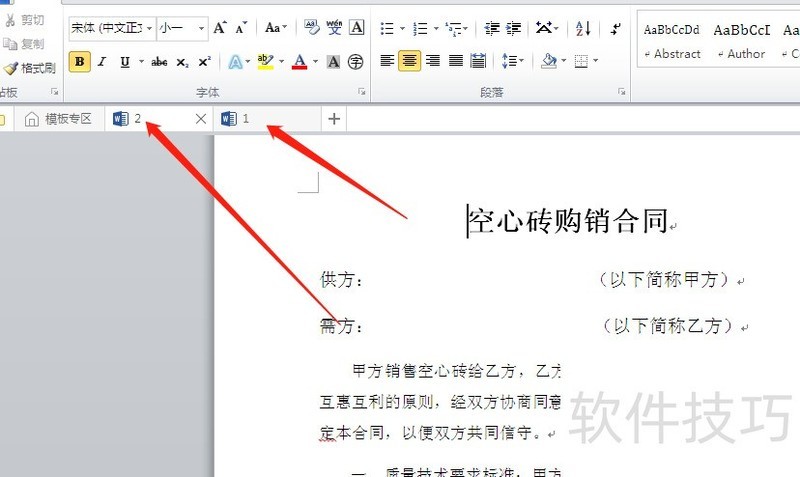Screen dimensions: 800x477
Task: Toggle Strikethrough formatting
Action: point(159,62)
